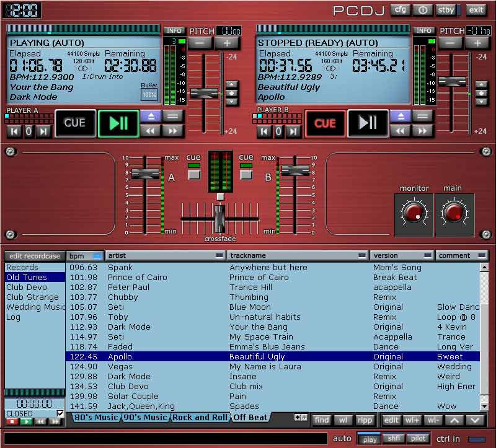
Task: Click Player A equals/match button
Action: 173,116
